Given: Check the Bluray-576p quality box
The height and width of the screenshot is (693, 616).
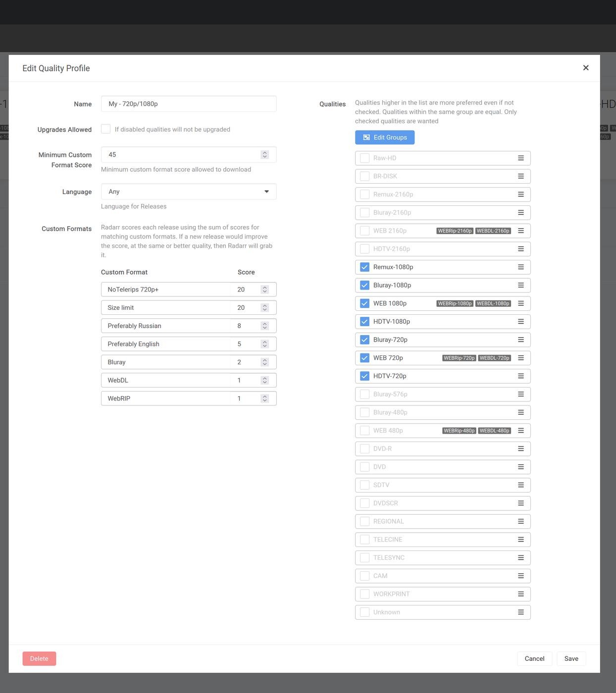Looking at the screenshot, I should 364,395.
